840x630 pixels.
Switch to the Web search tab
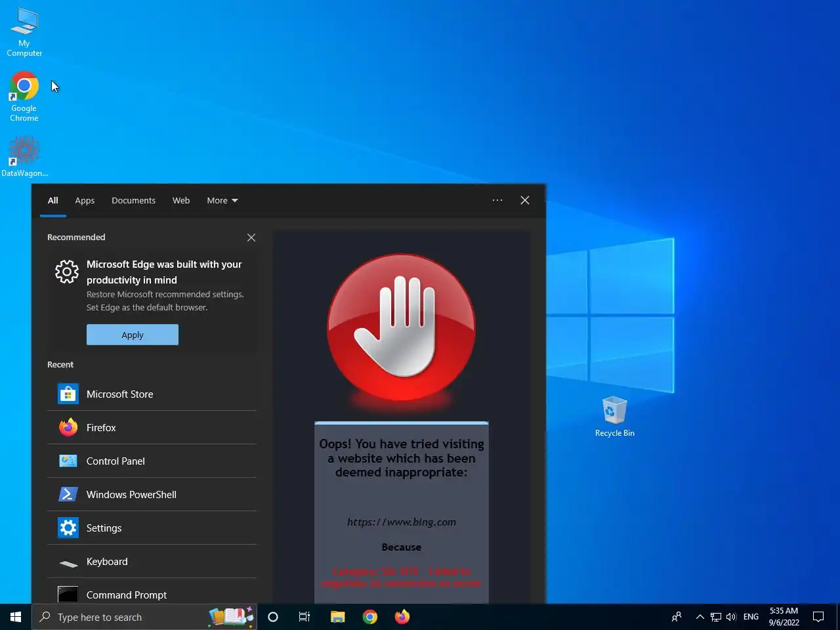(x=181, y=200)
